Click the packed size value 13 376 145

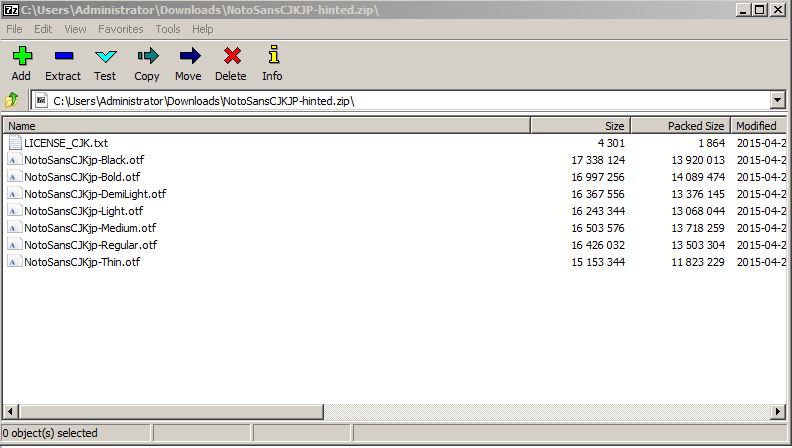698,194
